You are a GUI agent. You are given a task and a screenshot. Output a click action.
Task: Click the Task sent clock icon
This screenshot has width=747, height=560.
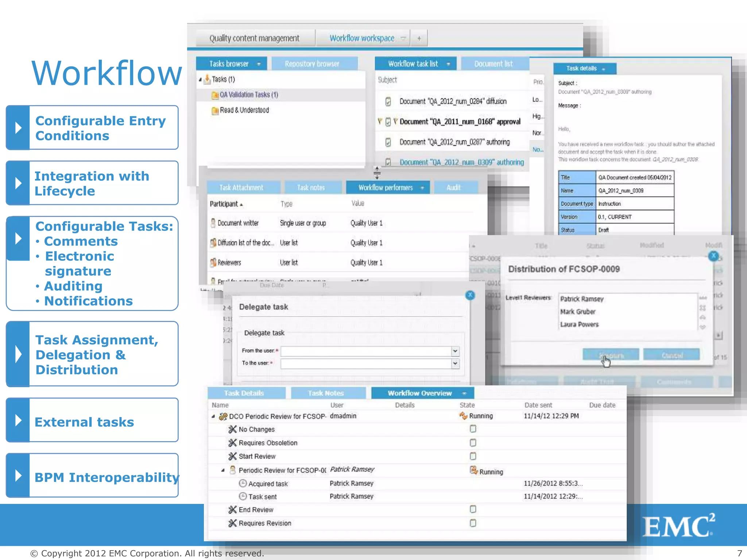click(243, 497)
